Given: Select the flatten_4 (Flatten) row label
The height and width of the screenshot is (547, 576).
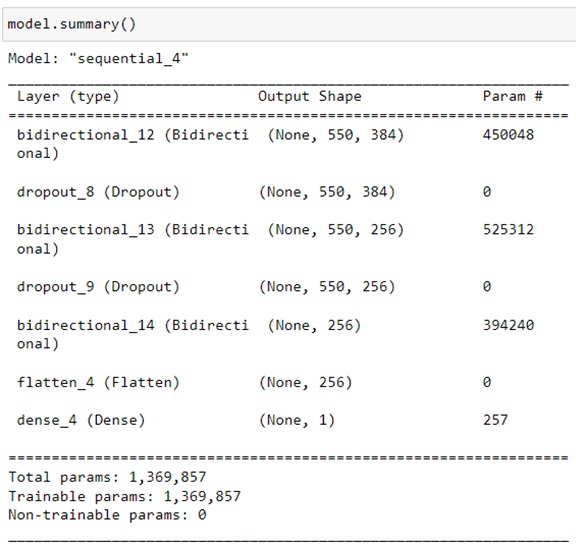Looking at the screenshot, I should pos(98,382).
